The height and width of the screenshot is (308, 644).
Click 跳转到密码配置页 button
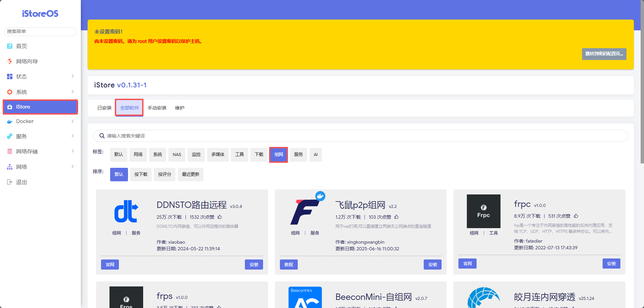click(x=604, y=54)
